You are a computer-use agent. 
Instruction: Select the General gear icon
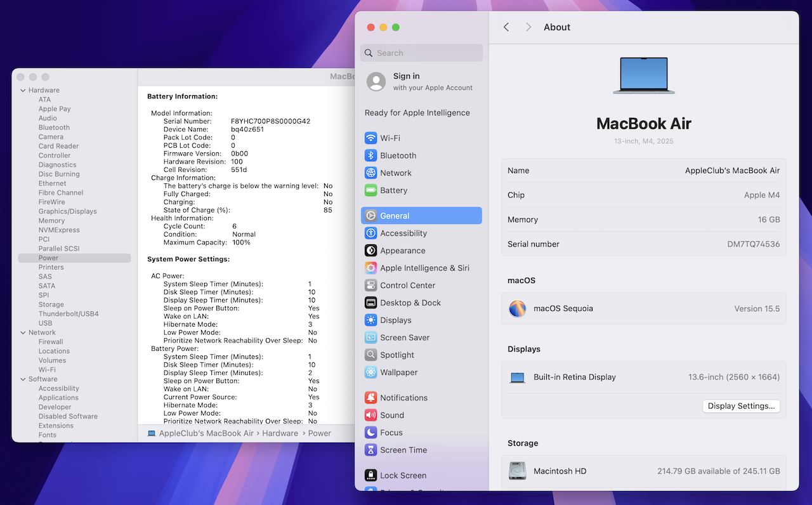click(371, 216)
